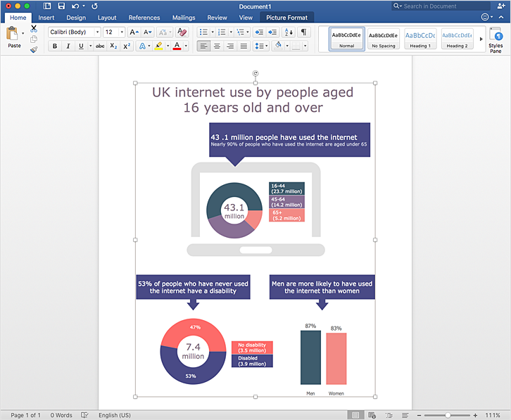Click the bulleted list icon
Image resolution: width=511 pixels, height=420 pixels.
pyautogui.click(x=203, y=32)
